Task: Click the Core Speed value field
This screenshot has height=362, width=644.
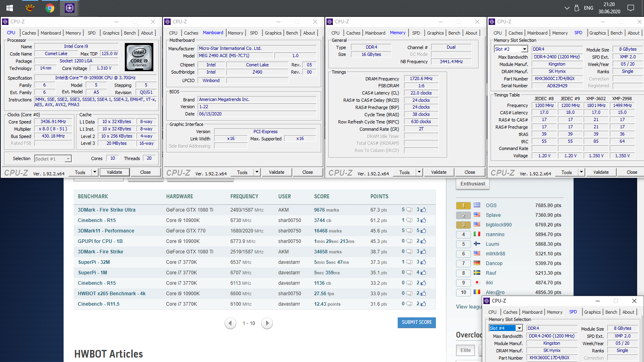Action: pyautogui.click(x=53, y=121)
